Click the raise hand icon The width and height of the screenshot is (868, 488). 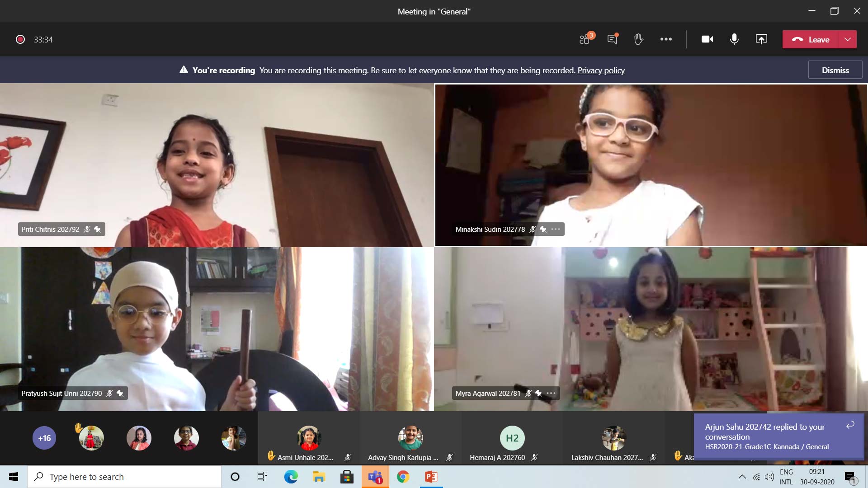(x=638, y=39)
